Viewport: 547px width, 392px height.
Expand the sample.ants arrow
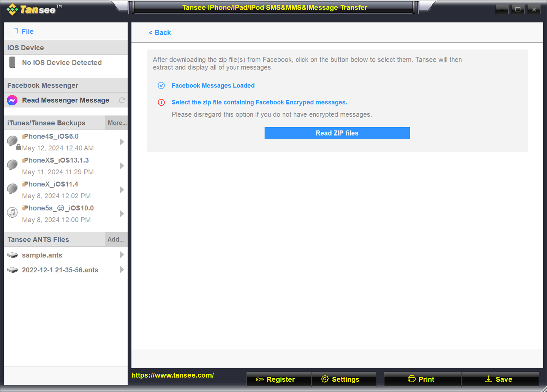point(122,254)
